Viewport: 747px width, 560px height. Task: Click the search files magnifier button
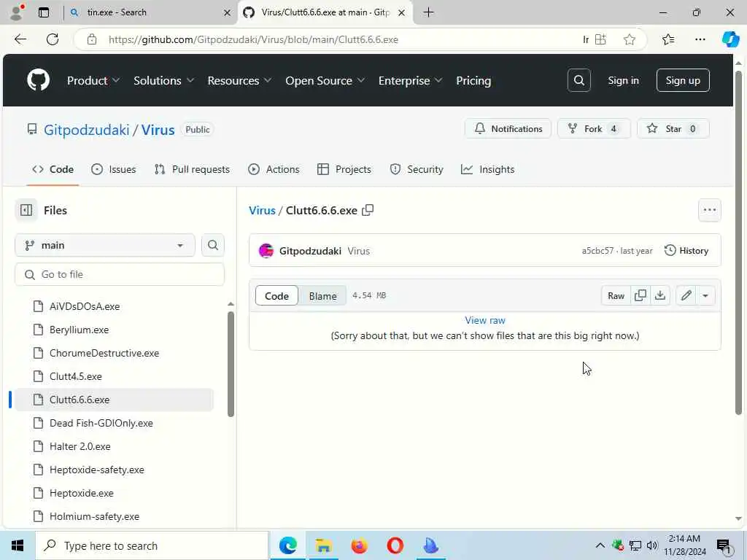coord(212,245)
